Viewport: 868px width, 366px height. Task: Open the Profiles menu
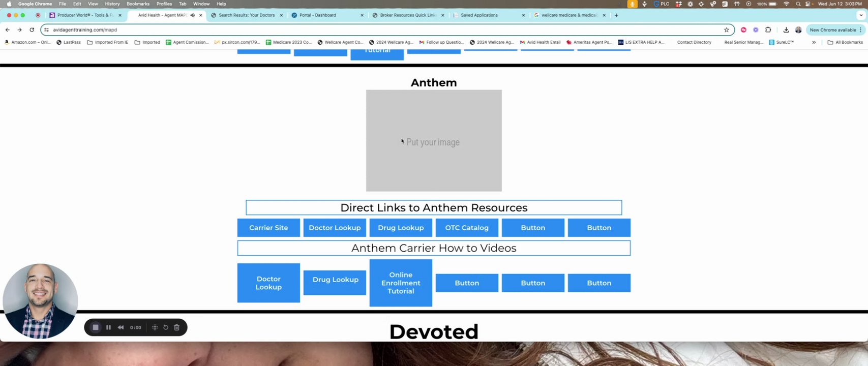[164, 4]
